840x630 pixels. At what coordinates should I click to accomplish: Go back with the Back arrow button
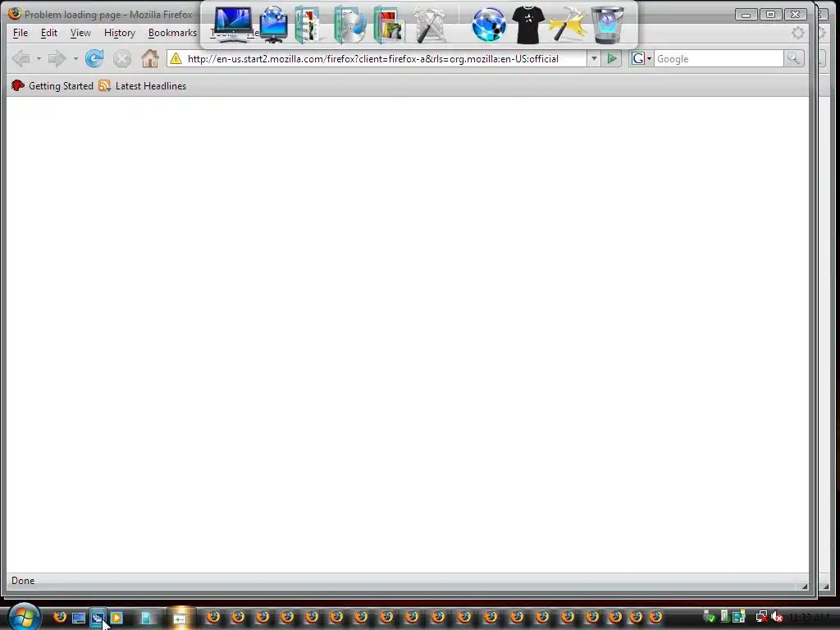tap(21, 58)
